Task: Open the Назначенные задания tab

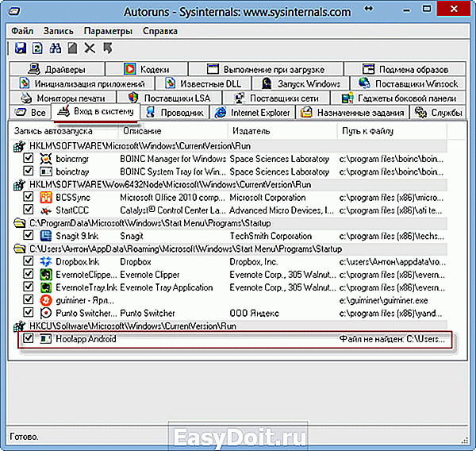Action: [352, 113]
